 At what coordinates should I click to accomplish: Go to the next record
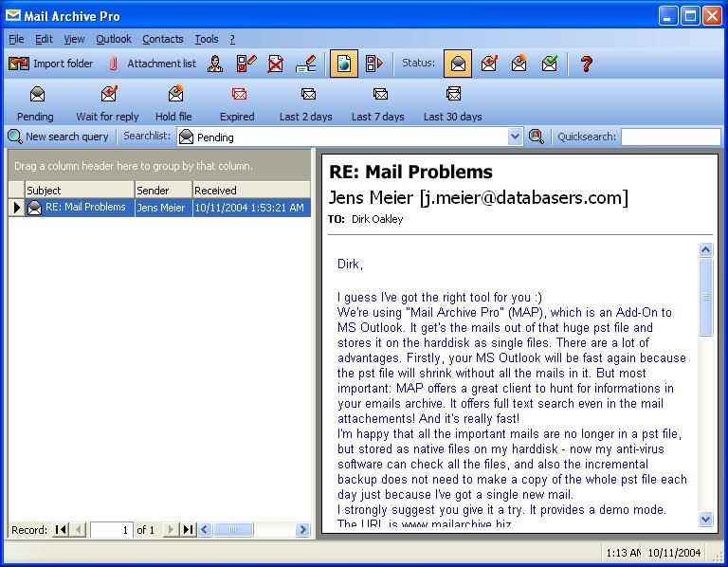point(171,529)
